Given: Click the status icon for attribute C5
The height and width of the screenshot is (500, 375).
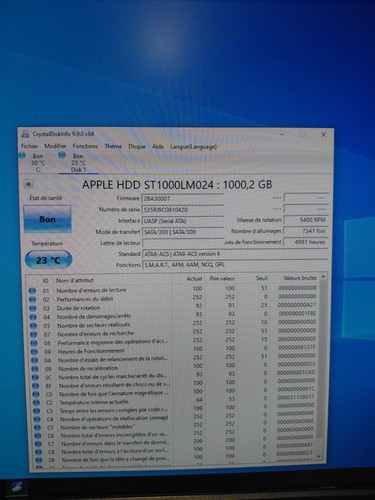Looking at the screenshot, I should tap(37, 427).
